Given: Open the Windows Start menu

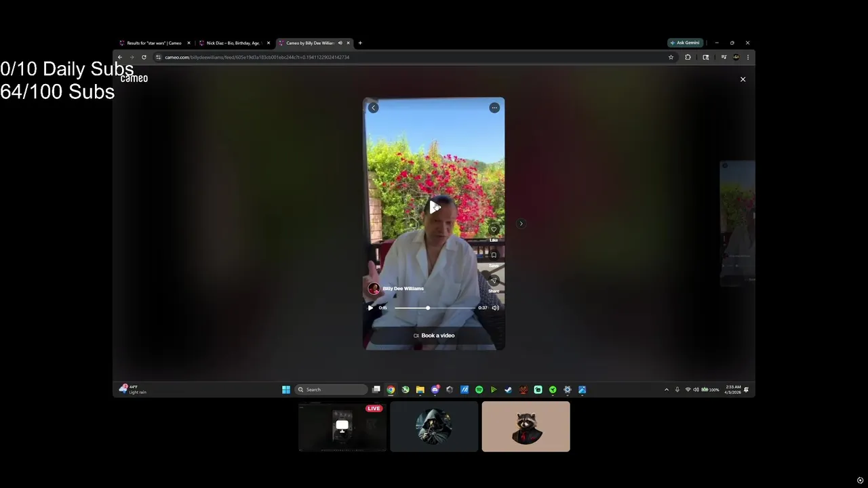Looking at the screenshot, I should point(286,390).
